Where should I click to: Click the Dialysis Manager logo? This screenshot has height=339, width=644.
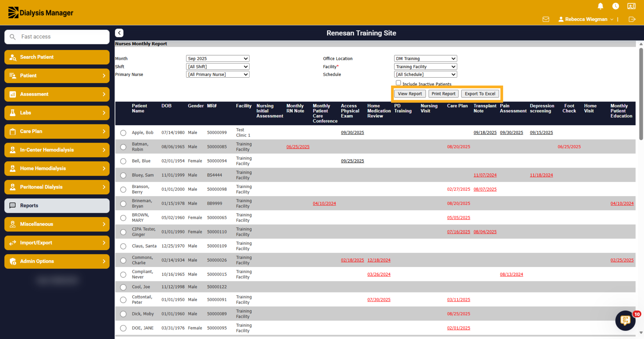pyautogui.click(x=41, y=13)
